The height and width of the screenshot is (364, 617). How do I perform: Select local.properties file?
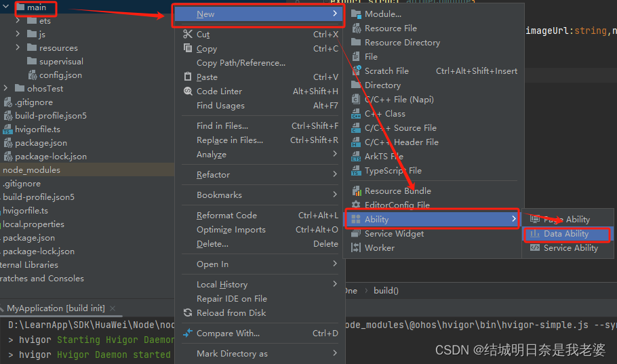point(33,224)
